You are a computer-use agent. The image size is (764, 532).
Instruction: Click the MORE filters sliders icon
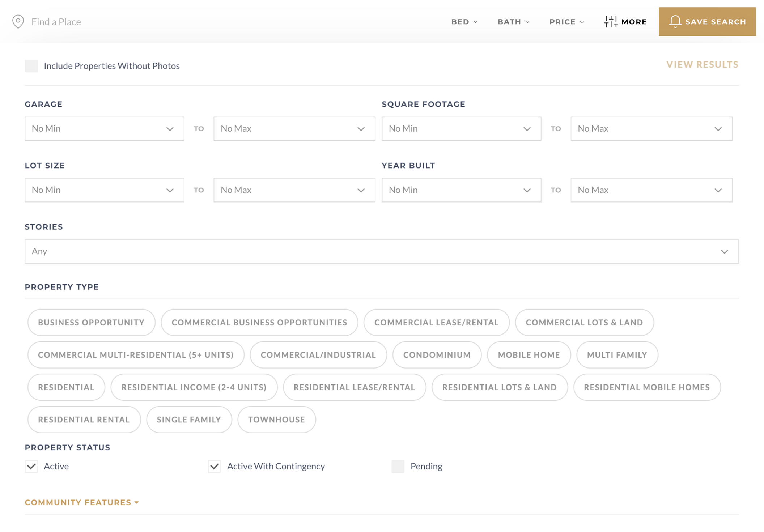[611, 22]
